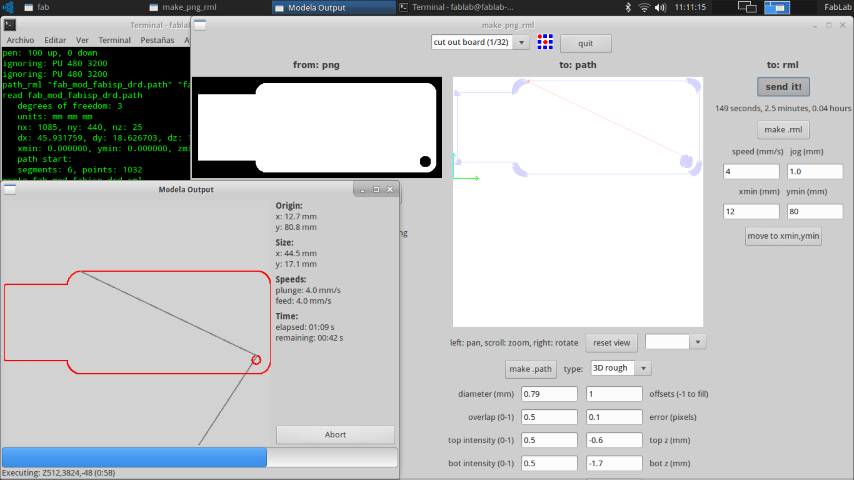Close the Modela Output window
854x480 pixels.
click(x=390, y=190)
